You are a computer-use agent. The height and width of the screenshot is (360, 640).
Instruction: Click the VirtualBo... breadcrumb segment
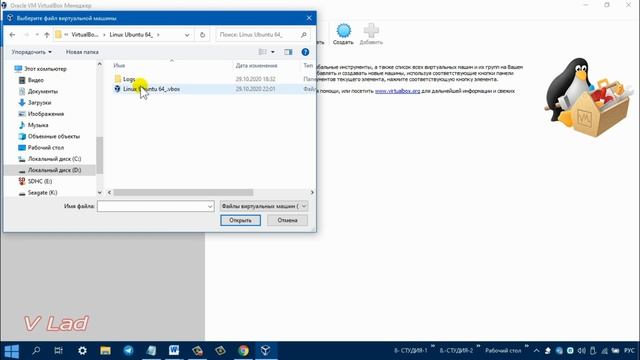(84, 35)
